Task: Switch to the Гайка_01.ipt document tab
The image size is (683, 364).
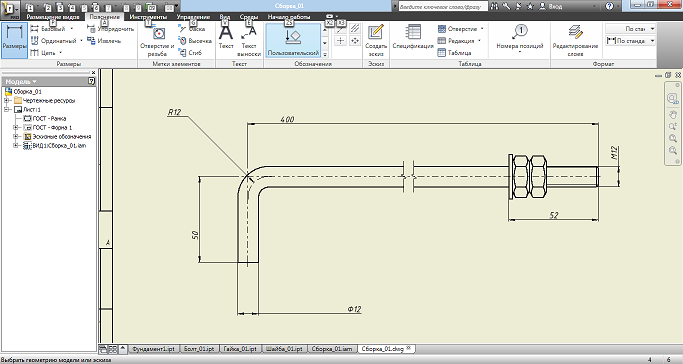Action: pos(240,349)
